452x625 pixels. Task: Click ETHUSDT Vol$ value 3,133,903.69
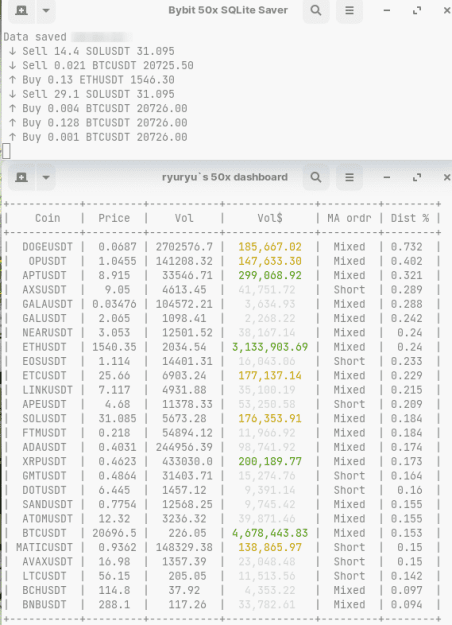[x=270, y=347]
